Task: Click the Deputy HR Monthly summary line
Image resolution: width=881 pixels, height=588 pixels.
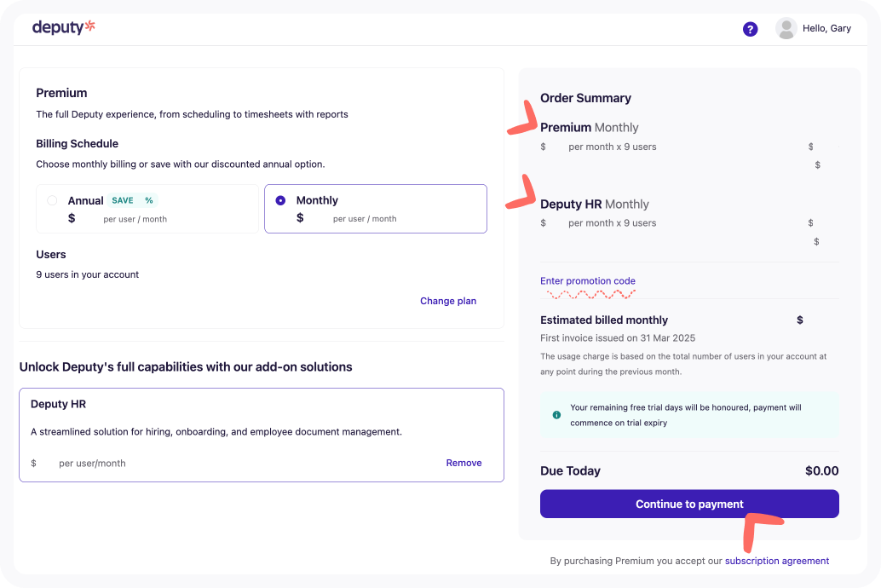Action: [x=595, y=204]
